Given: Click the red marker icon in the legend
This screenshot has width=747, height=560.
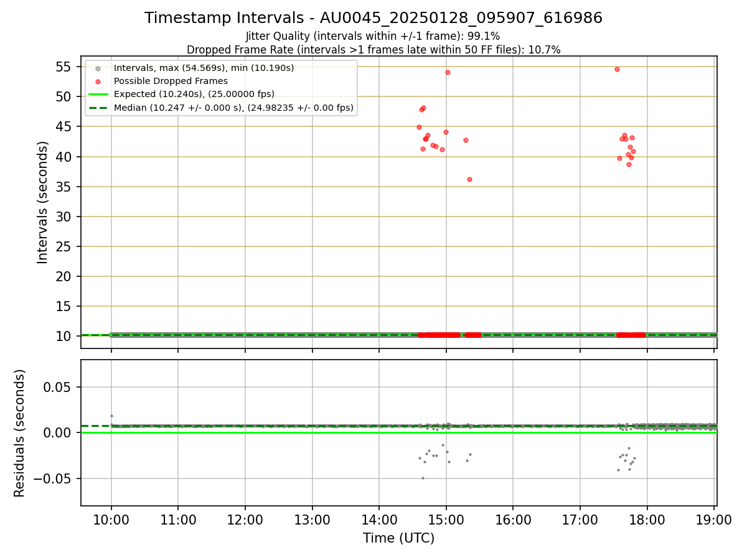Looking at the screenshot, I should point(97,82).
